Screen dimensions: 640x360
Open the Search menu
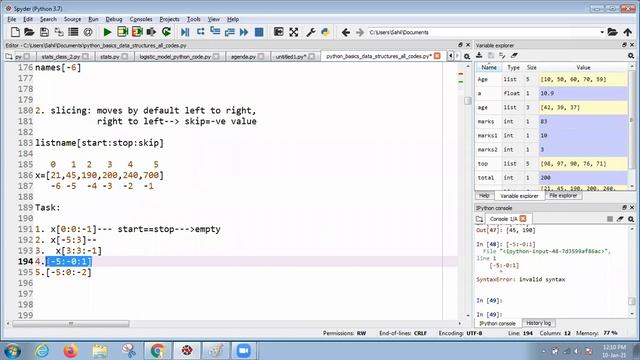48,19
